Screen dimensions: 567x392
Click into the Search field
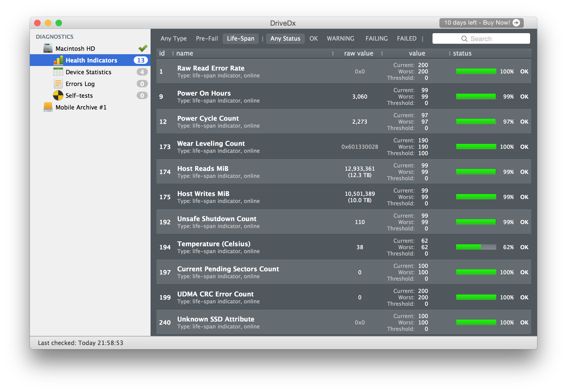pos(481,39)
